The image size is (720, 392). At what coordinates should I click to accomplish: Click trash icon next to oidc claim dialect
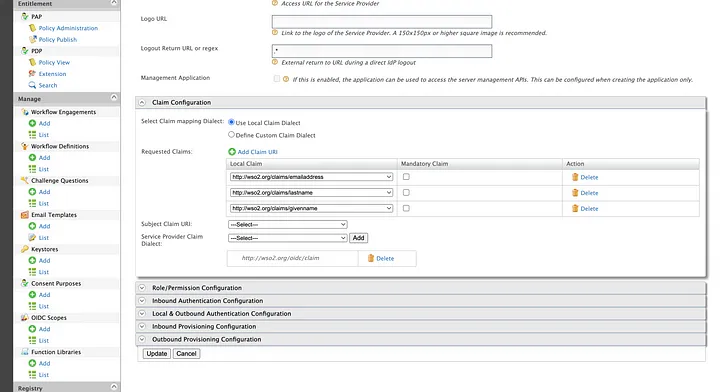pos(371,258)
